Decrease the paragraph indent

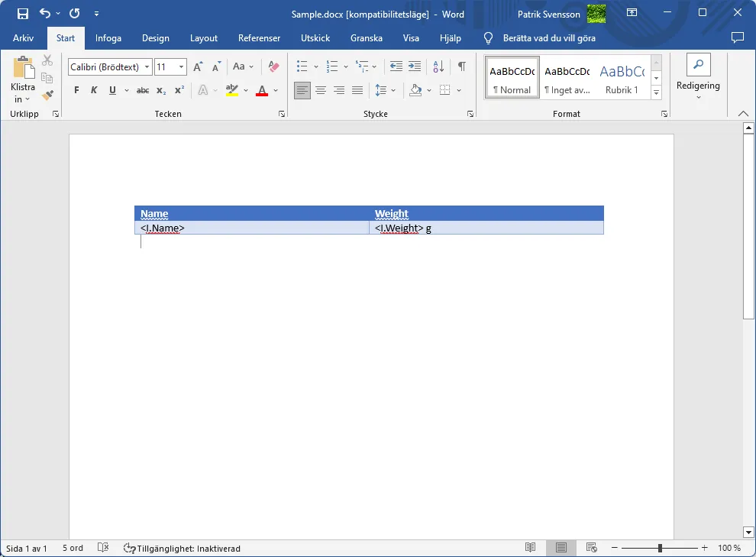pyautogui.click(x=396, y=66)
